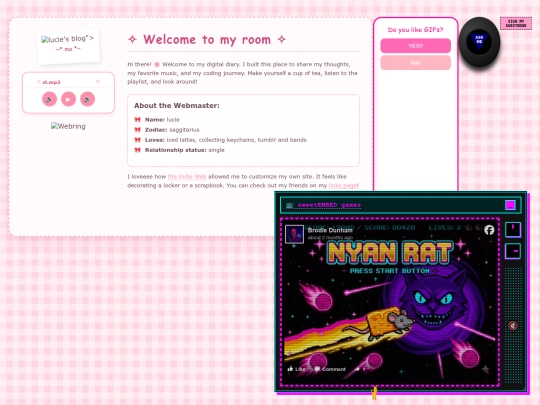Click speaker button right of play button

pyautogui.click(x=87, y=99)
